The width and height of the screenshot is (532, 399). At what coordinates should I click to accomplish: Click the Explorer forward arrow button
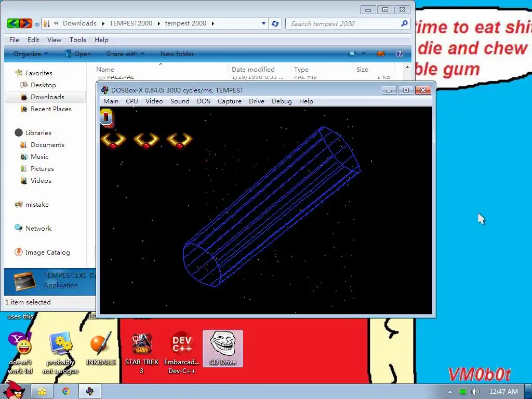click(26, 23)
